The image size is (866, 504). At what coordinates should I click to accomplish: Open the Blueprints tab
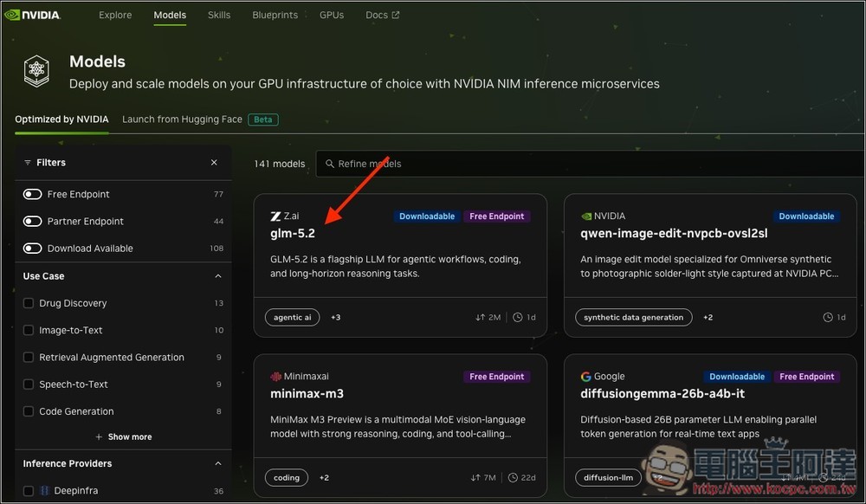point(275,15)
